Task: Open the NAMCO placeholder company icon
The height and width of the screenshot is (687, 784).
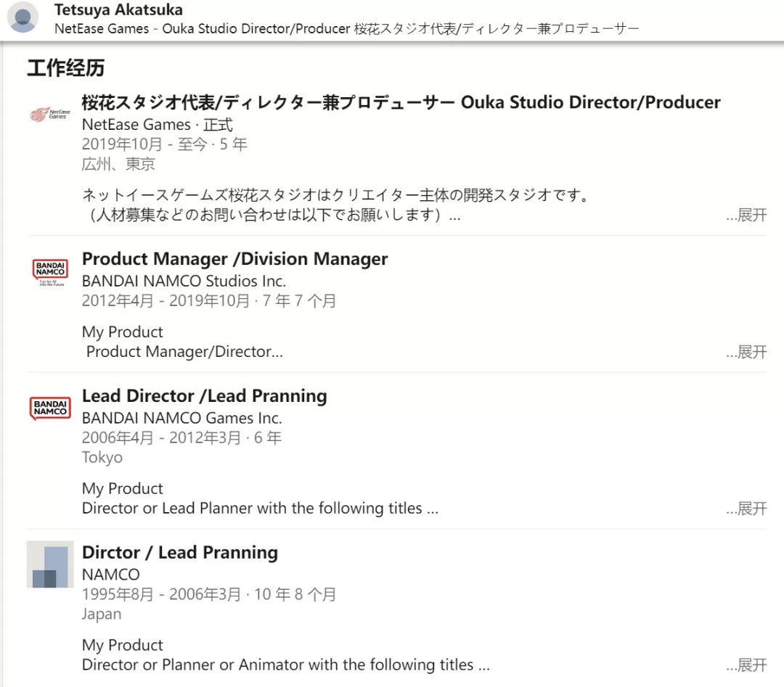Action: point(50,564)
